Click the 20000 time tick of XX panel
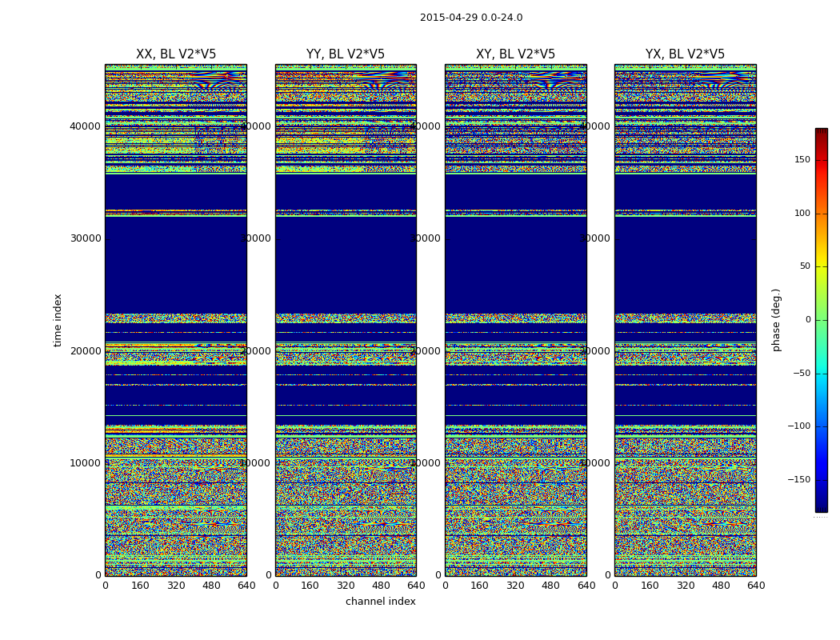This screenshot has height=640, width=840. pos(85,350)
